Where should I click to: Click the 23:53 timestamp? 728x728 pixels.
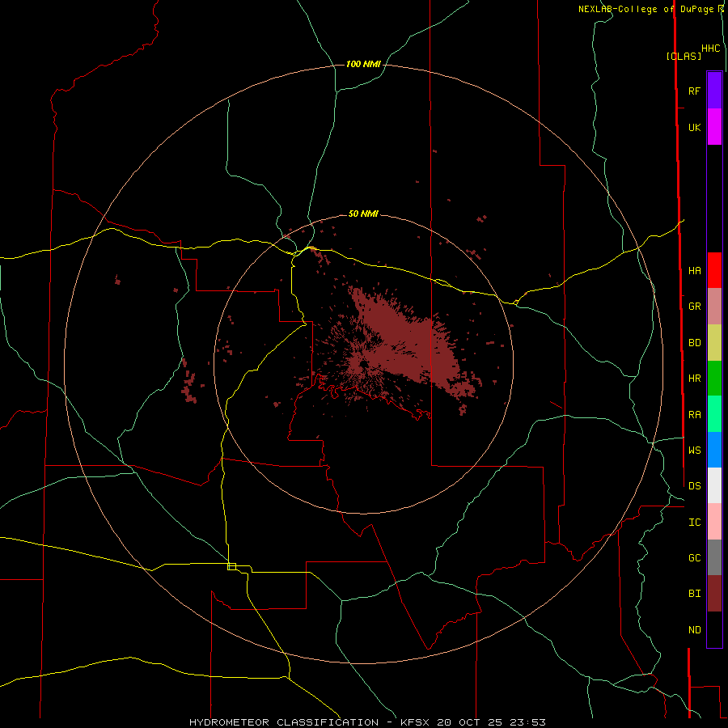pyautogui.click(x=529, y=722)
